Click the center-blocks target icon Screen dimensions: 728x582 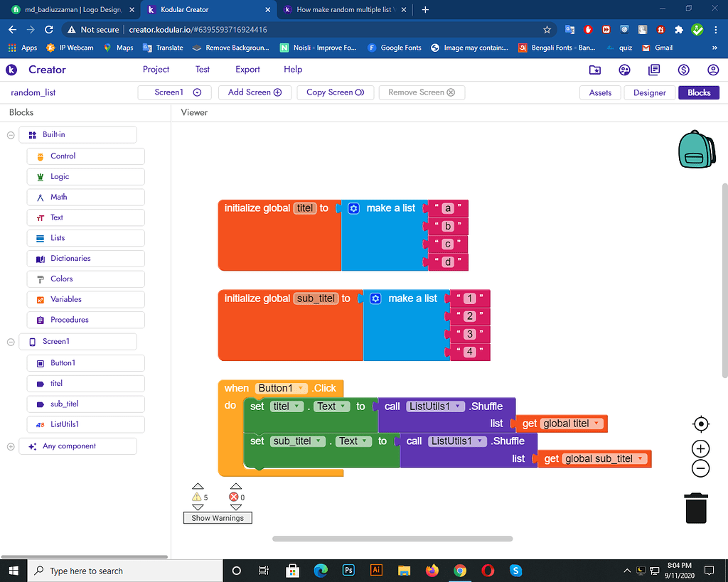click(x=700, y=424)
